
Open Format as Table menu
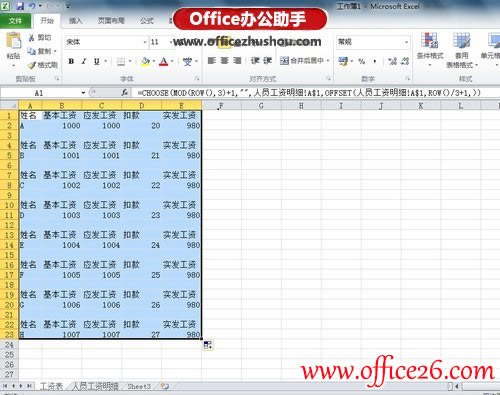[x=462, y=50]
